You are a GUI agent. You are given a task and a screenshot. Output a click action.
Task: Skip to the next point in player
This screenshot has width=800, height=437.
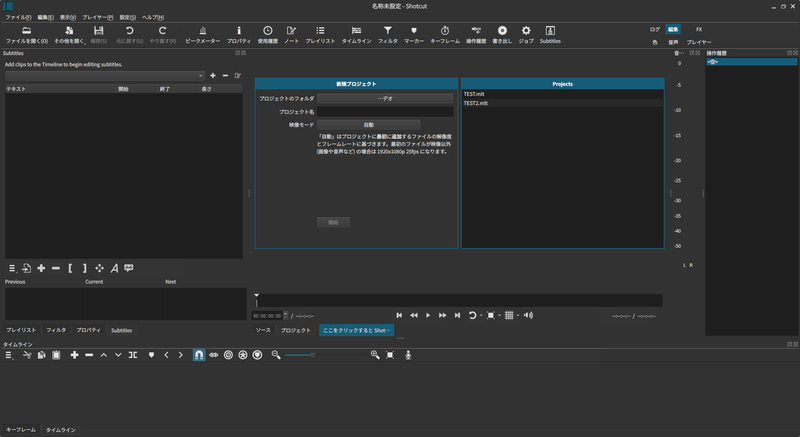(x=457, y=316)
